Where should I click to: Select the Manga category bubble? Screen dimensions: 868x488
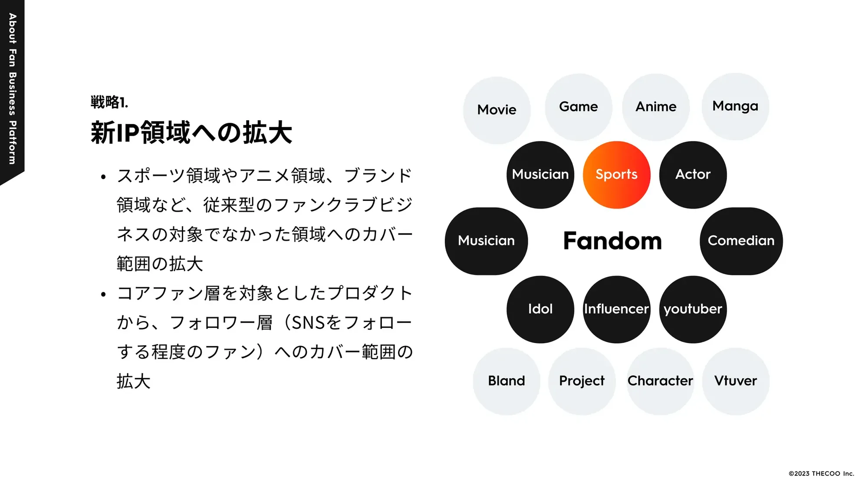734,106
